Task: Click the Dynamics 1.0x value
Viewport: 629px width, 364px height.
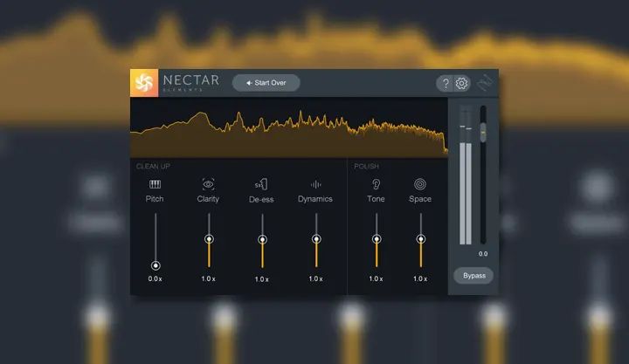Action: [315, 278]
